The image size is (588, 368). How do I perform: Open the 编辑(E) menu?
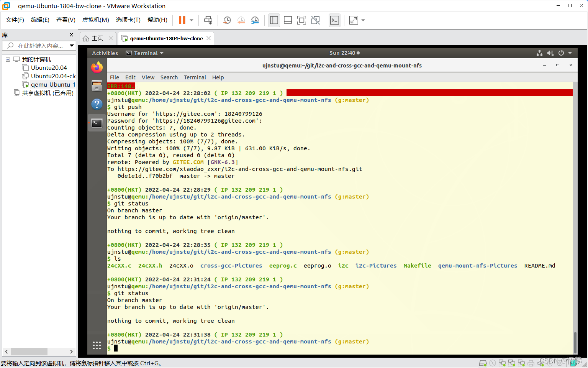(40, 20)
